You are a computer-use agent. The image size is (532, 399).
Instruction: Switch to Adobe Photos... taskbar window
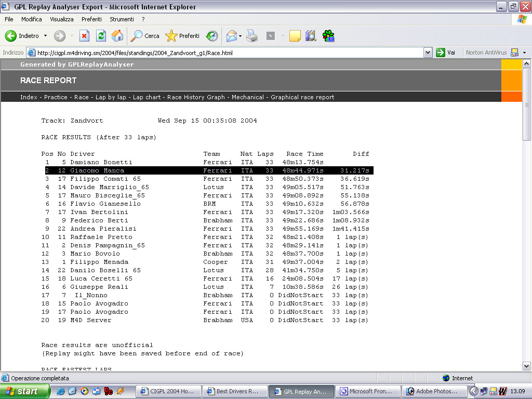(434, 391)
